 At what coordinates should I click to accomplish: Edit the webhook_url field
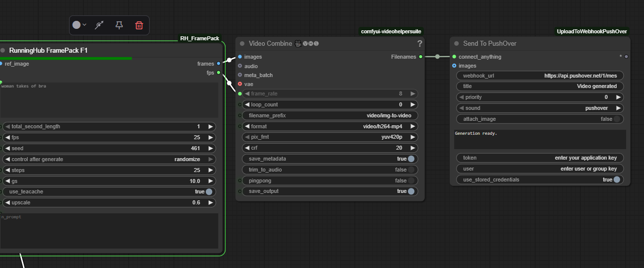click(x=540, y=76)
